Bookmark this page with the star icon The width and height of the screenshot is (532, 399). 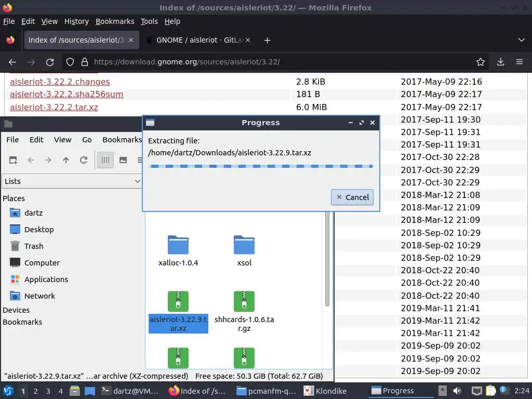(480, 62)
